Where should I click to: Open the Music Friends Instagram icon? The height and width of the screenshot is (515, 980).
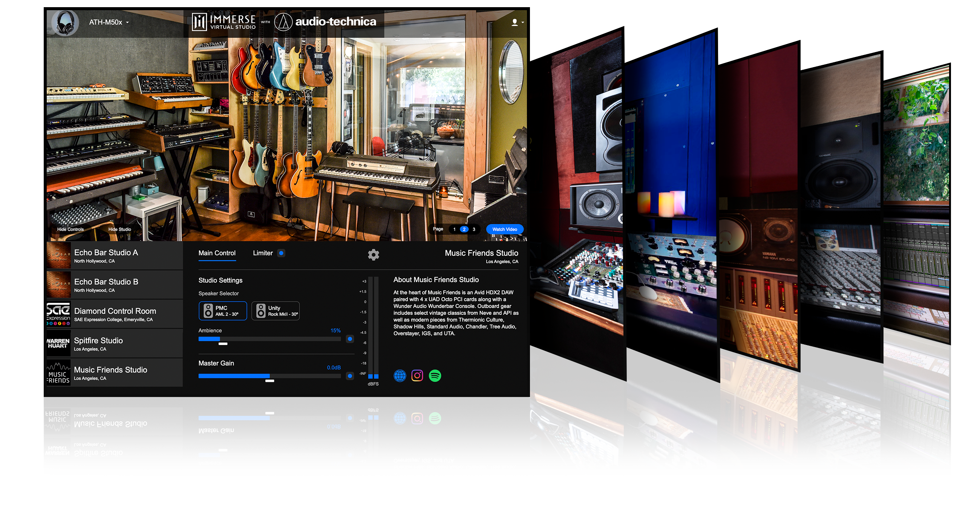[x=417, y=376]
